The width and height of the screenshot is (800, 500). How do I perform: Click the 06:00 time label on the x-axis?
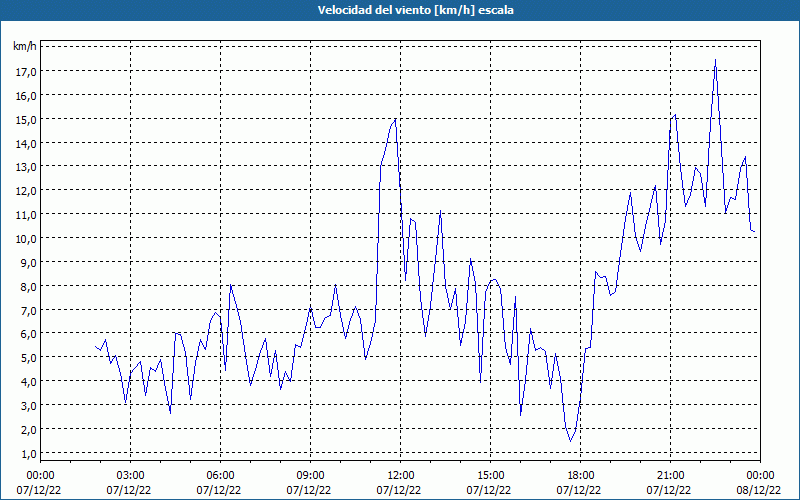(x=220, y=476)
